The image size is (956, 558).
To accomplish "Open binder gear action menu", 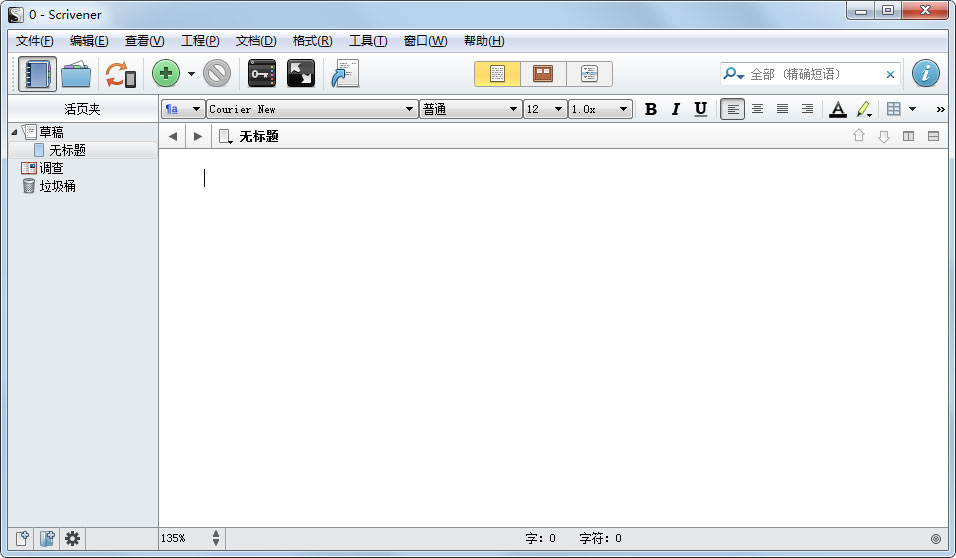I will 73,538.
